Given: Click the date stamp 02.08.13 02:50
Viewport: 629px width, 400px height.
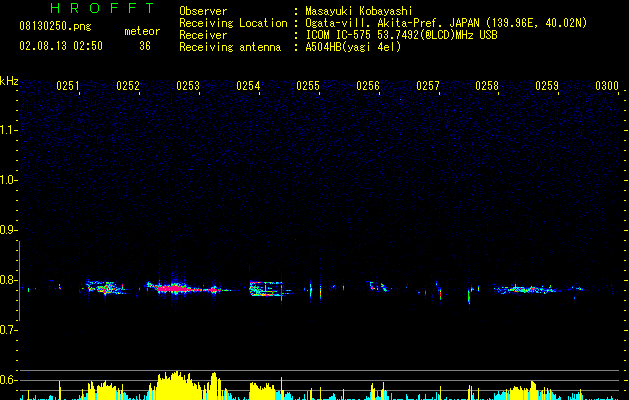Looking at the screenshot, I should pos(61,46).
